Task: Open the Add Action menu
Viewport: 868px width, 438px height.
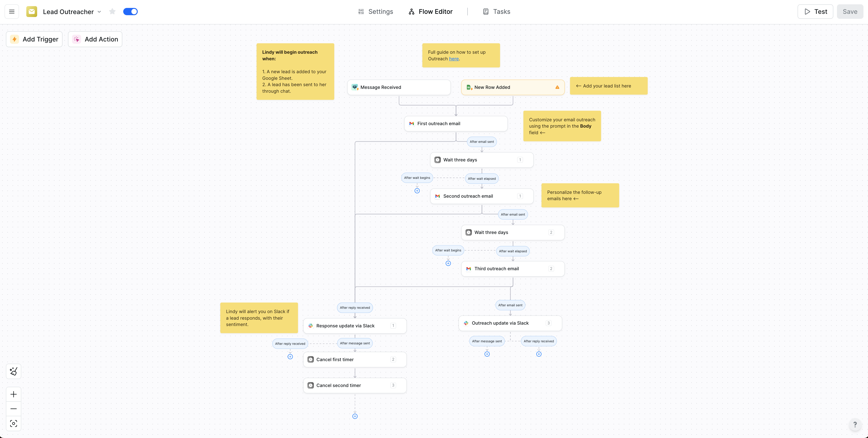Action: (95, 39)
